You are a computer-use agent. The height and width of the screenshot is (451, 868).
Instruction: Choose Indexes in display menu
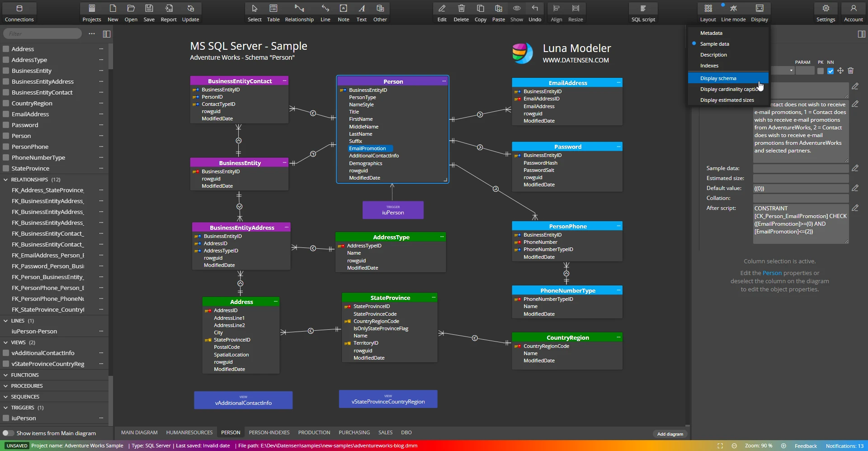728,66
